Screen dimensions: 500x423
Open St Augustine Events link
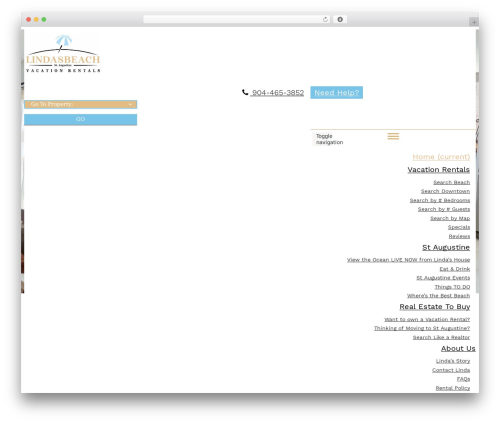point(443,278)
